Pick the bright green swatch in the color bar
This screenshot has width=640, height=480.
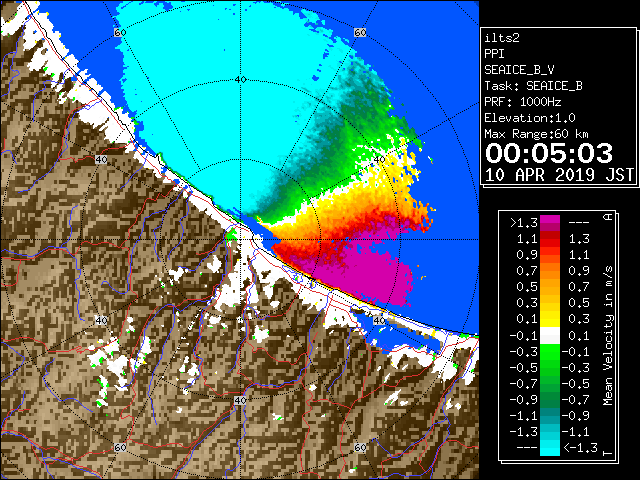point(550,352)
